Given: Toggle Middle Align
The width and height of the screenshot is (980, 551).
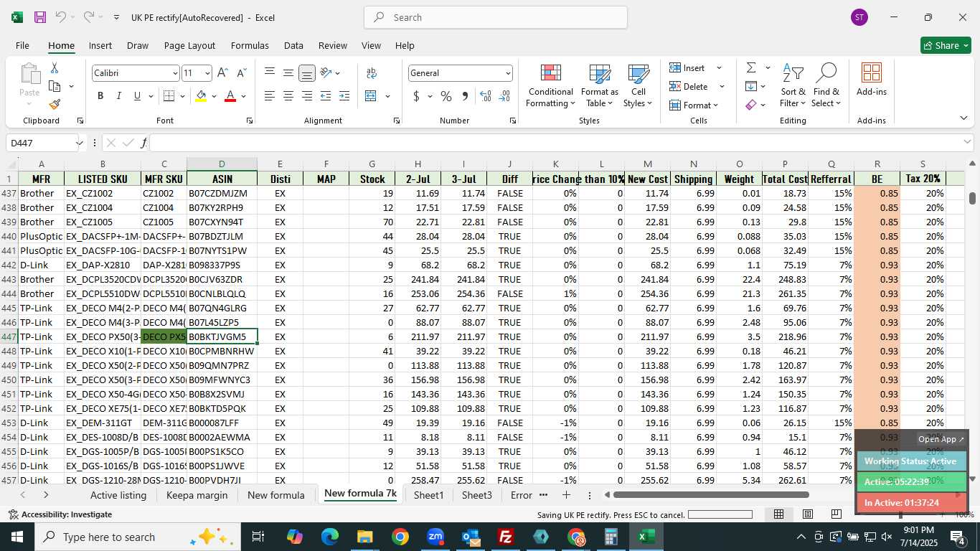Looking at the screenshot, I should coord(288,72).
